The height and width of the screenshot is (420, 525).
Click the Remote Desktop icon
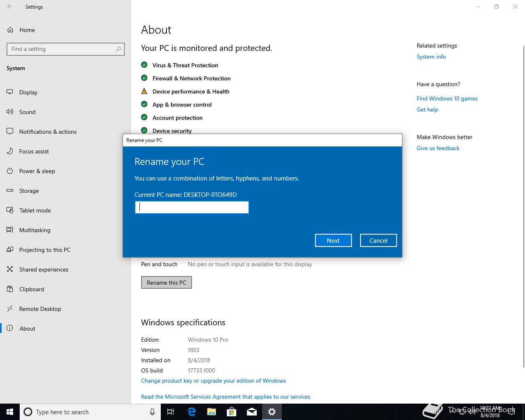(x=10, y=309)
